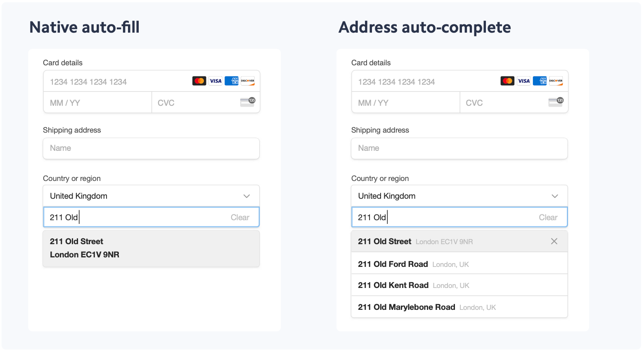Click the CVC card hint icon in the Native auto-fill form
644x352 pixels.
tap(248, 102)
